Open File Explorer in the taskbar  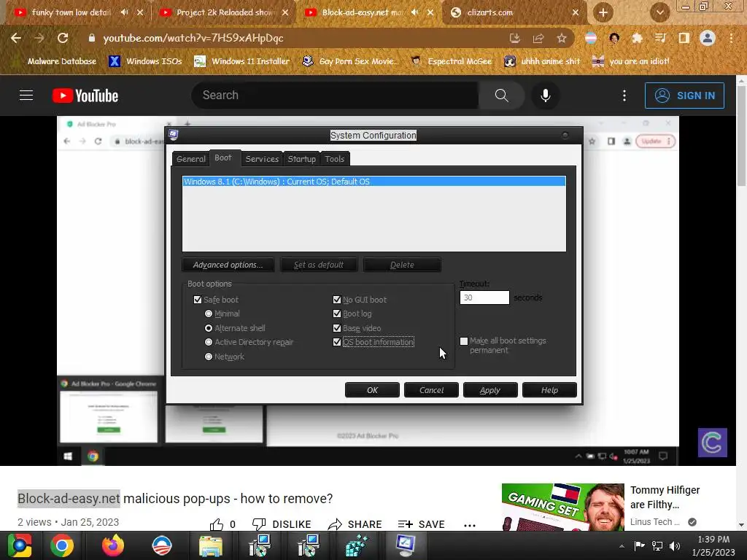tap(211, 545)
